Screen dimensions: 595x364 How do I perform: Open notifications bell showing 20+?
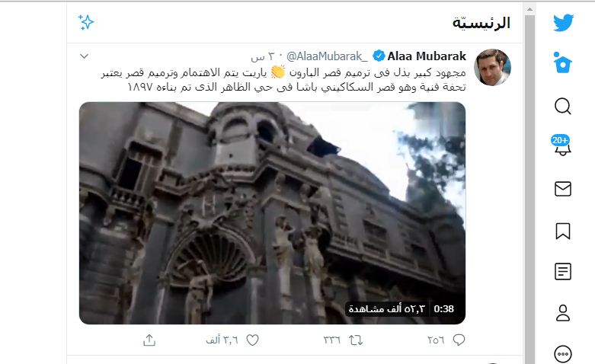pyautogui.click(x=561, y=145)
